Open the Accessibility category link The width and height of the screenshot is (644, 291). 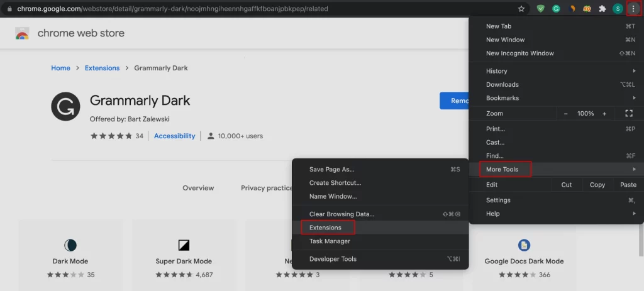tap(175, 136)
